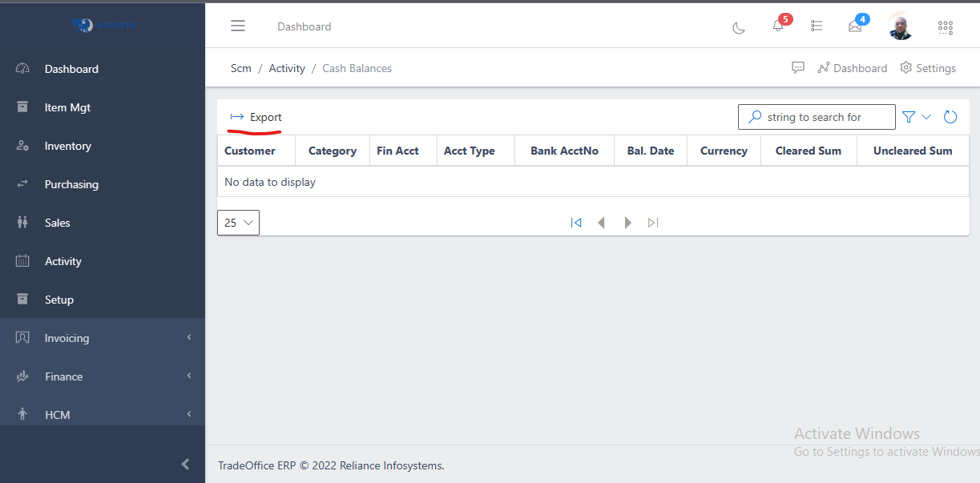Screen dimensions: 980x483
Task: Expand the filter dropdown chevron
Action: tap(927, 117)
